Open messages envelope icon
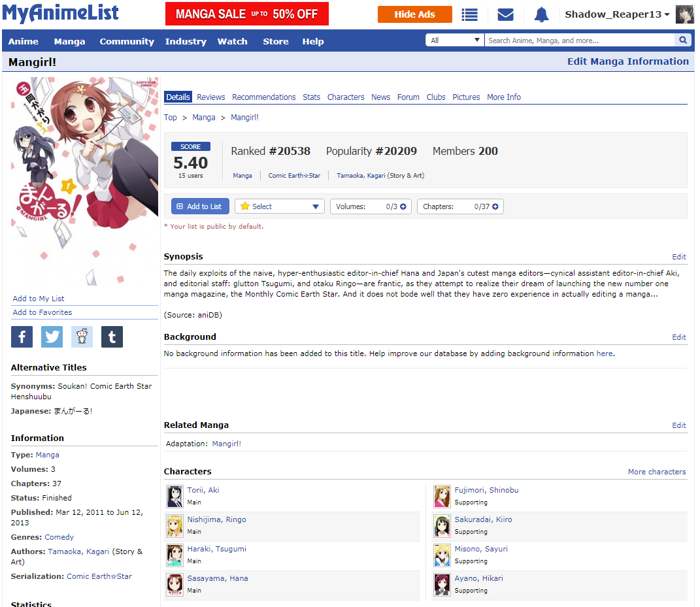This screenshot has height=607, width=700. [x=505, y=14]
